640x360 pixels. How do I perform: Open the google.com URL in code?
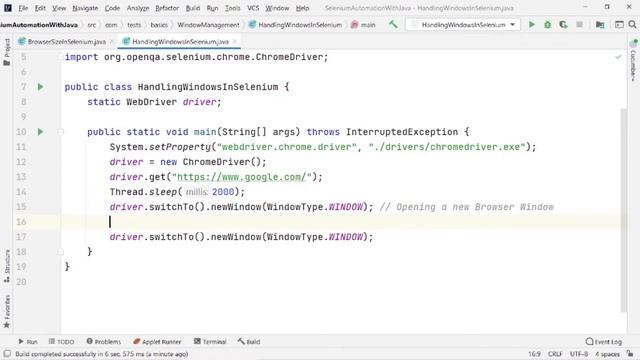242,177
